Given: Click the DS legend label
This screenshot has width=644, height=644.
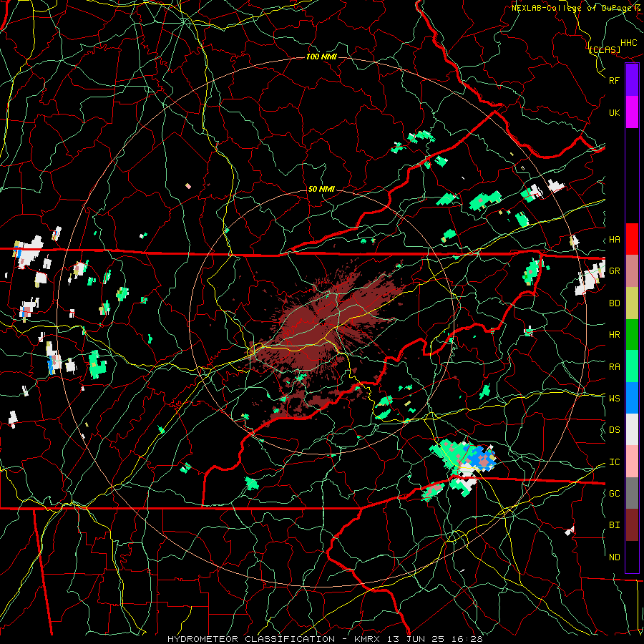Looking at the screenshot, I should (x=614, y=430).
